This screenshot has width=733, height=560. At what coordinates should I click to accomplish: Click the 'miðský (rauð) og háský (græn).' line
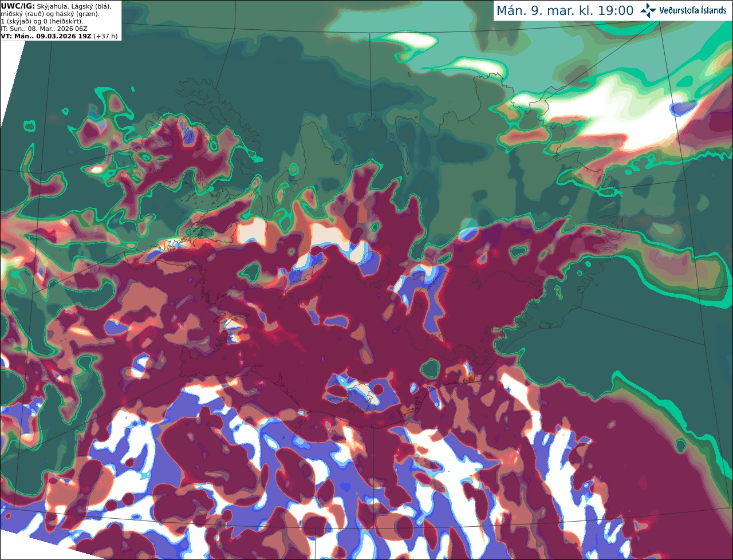(50, 14)
